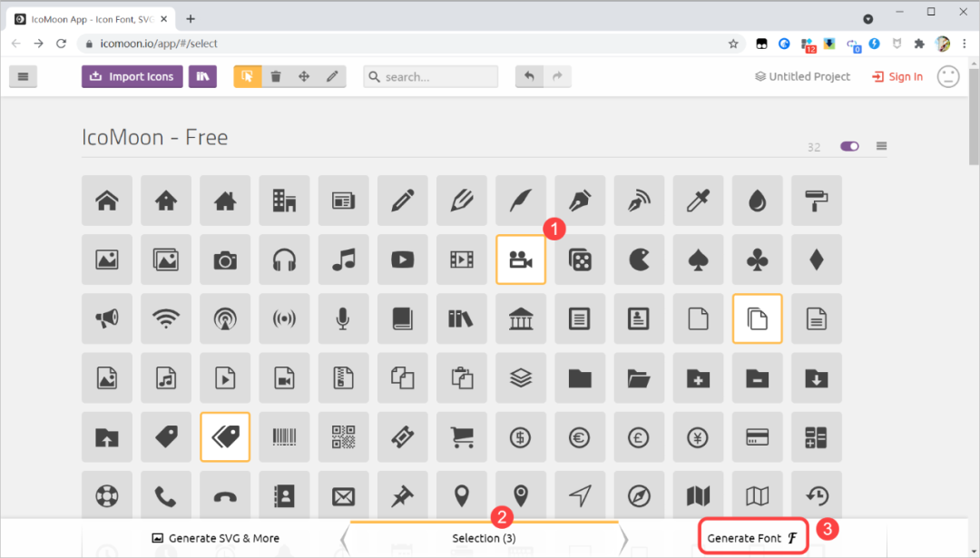Select the film strip icon
The height and width of the screenshot is (558, 980).
461,259
